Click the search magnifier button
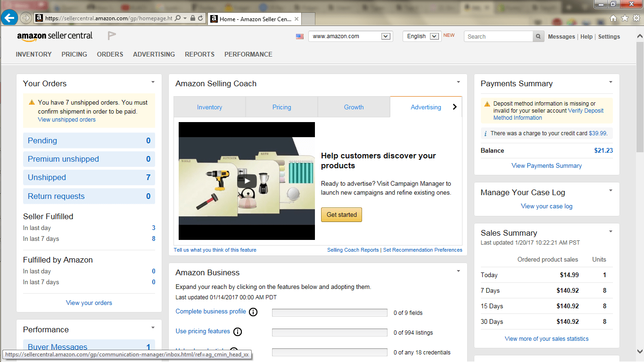 click(x=538, y=36)
